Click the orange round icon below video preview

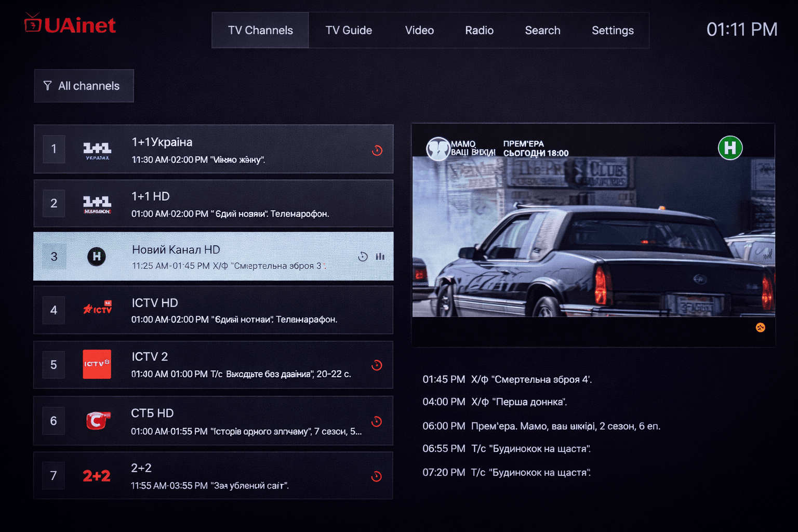point(760,327)
